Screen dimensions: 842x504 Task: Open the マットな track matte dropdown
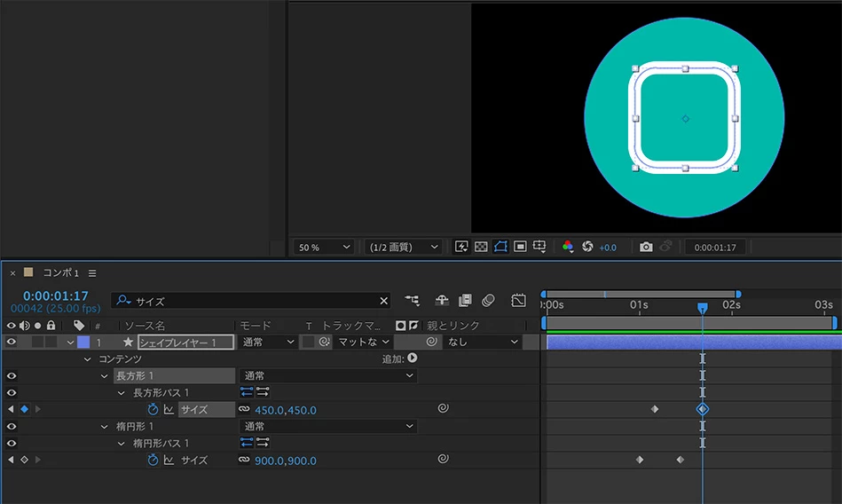[x=363, y=342]
